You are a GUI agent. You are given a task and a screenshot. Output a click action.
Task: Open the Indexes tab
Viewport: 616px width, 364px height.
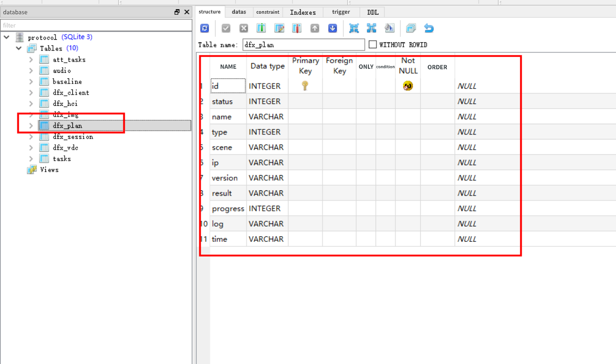(303, 12)
